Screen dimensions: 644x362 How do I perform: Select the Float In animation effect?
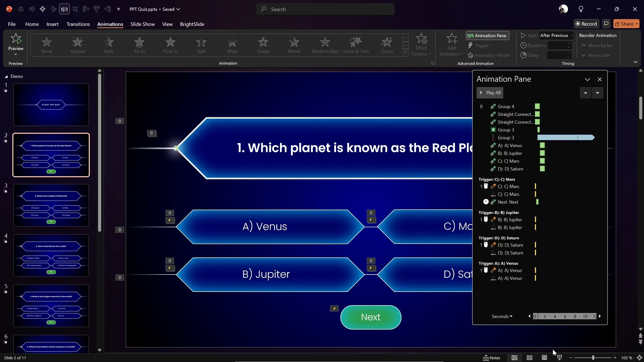click(170, 45)
